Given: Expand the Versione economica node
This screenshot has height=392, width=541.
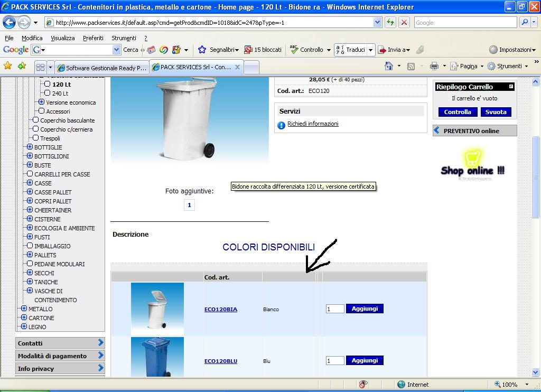Looking at the screenshot, I should click(x=41, y=102).
